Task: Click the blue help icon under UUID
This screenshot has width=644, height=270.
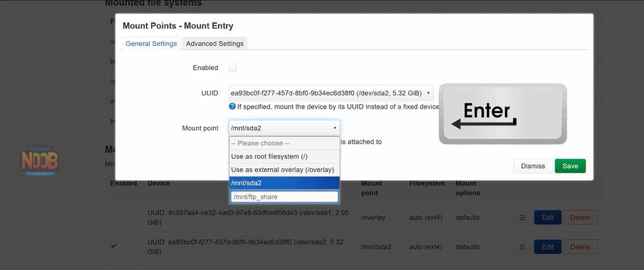Action: coord(232,107)
